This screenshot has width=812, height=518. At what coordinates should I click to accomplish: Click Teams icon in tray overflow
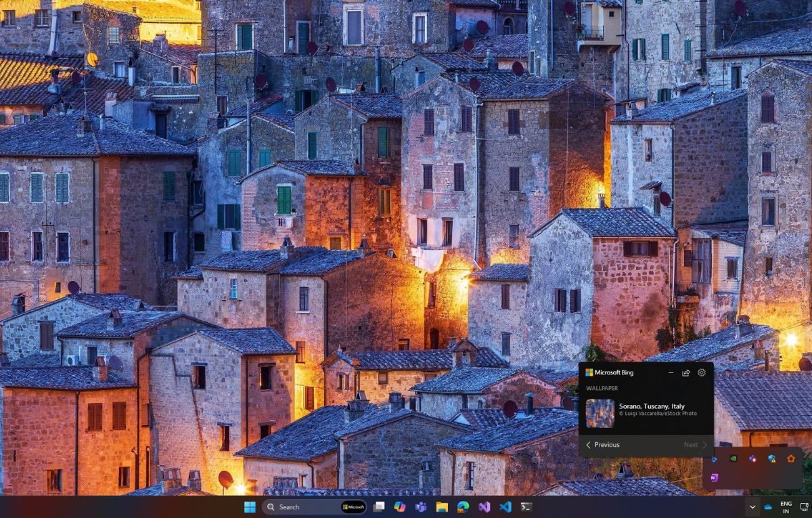pos(752,458)
